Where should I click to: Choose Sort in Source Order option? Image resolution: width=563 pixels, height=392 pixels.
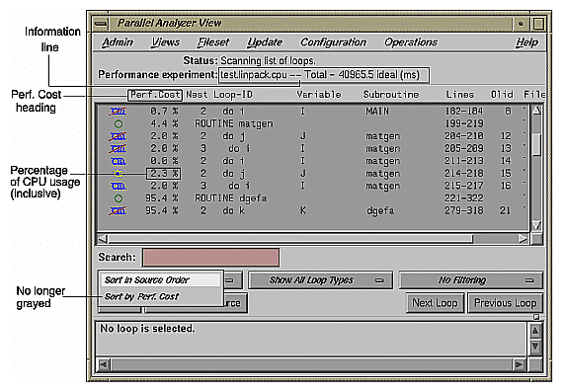[161, 280]
